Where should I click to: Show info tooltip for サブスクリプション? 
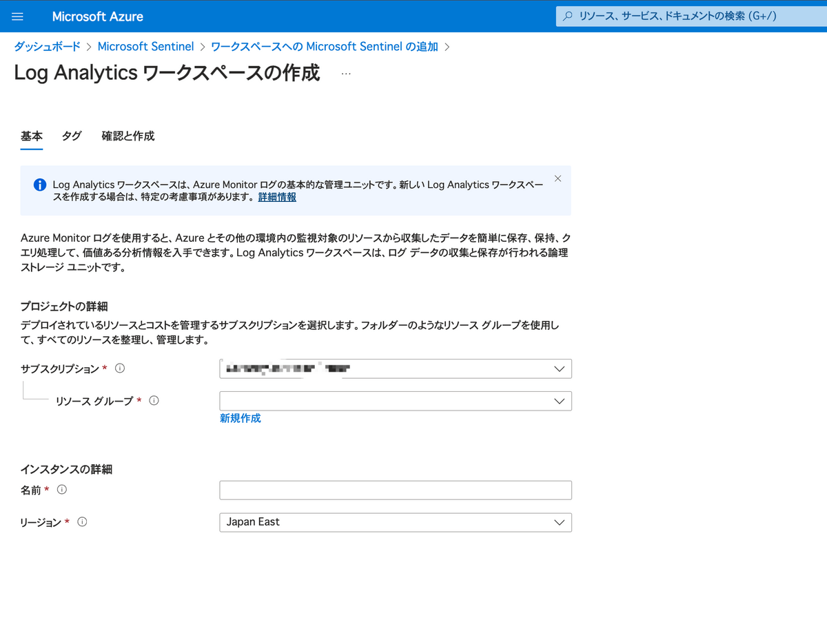coord(120,368)
